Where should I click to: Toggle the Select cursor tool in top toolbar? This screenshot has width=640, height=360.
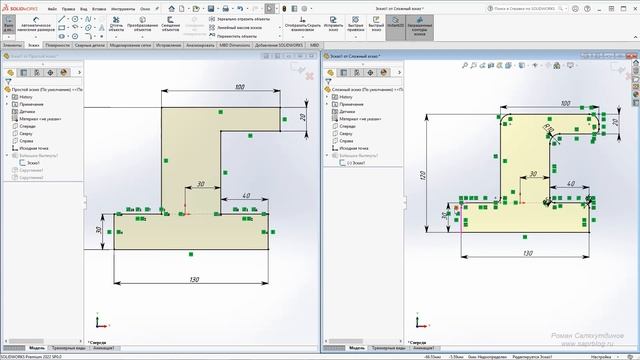[x=269, y=9]
